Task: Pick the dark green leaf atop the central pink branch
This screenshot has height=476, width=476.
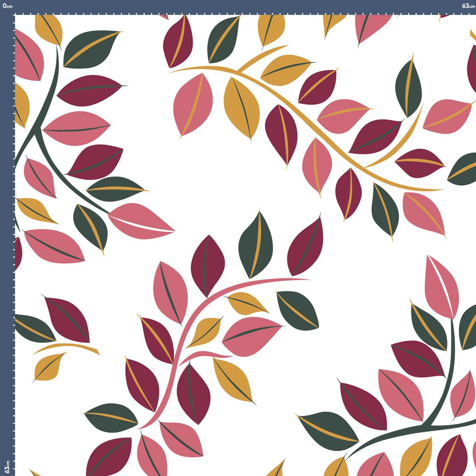Action: 256,244
